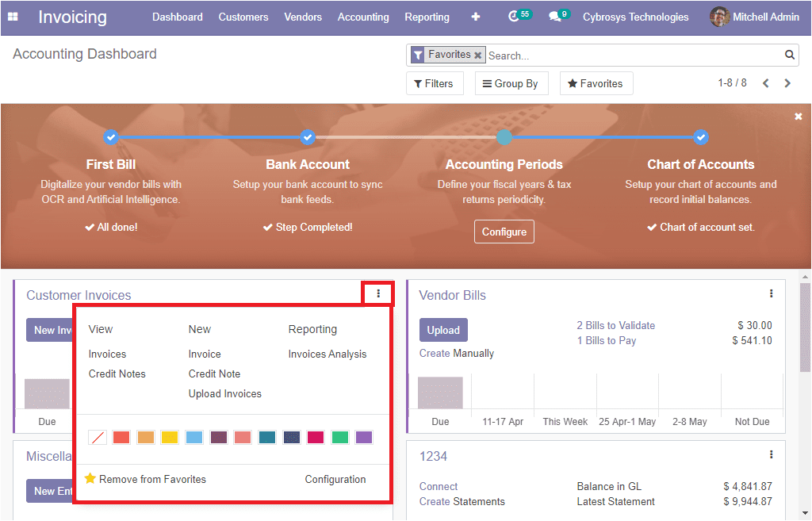The width and height of the screenshot is (812, 521).
Task: Open 1 Bills to Pay link
Action: [x=607, y=340]
